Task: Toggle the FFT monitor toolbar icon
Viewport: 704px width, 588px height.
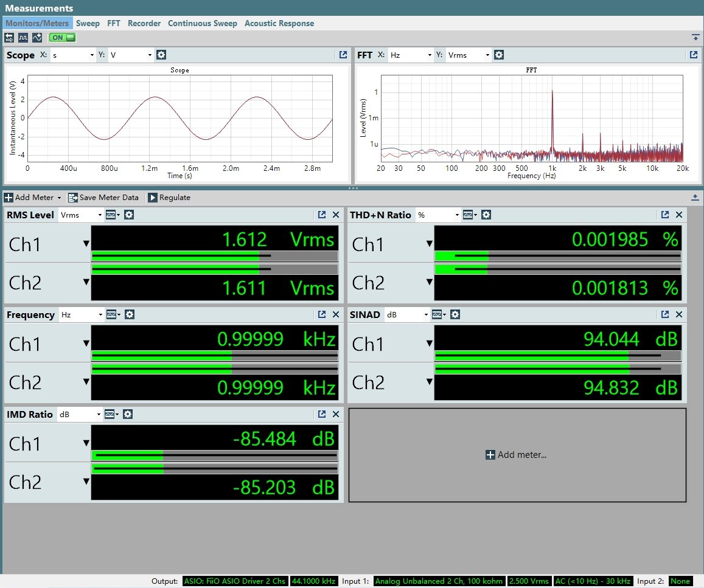Action: point(37,38)
